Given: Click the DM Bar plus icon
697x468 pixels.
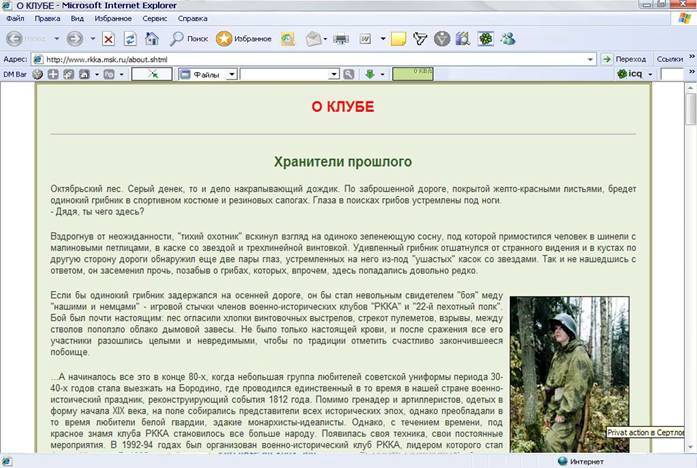Looking at the screenshot, I should pyautogui.click(x=53, y=74).
